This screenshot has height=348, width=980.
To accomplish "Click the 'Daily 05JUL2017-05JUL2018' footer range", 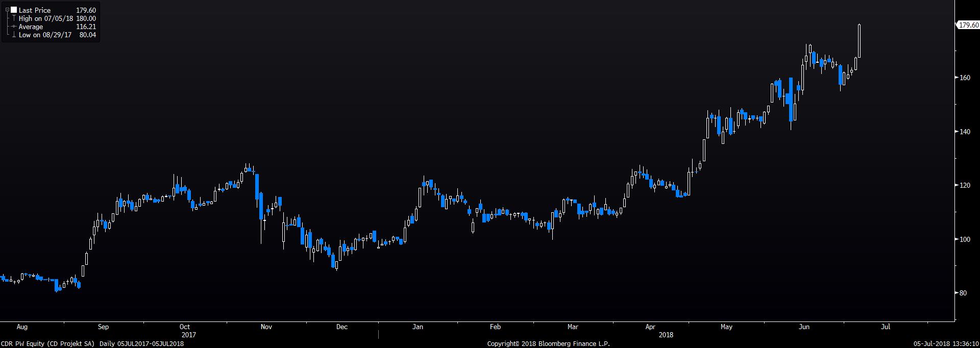I will [x=142, y=344].
